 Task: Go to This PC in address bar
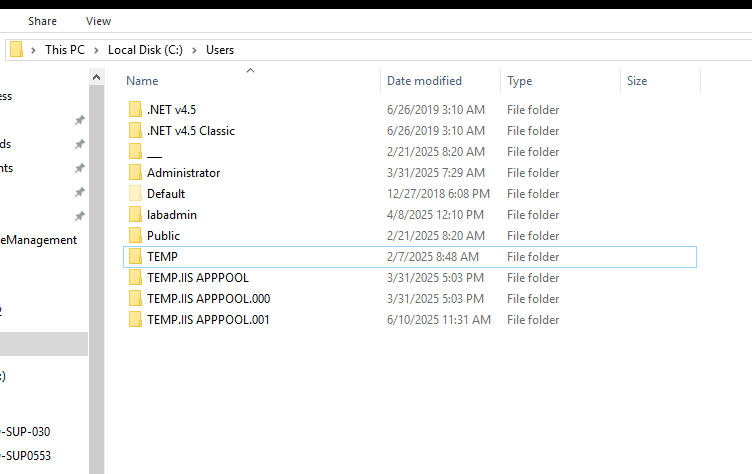[65, 50]
